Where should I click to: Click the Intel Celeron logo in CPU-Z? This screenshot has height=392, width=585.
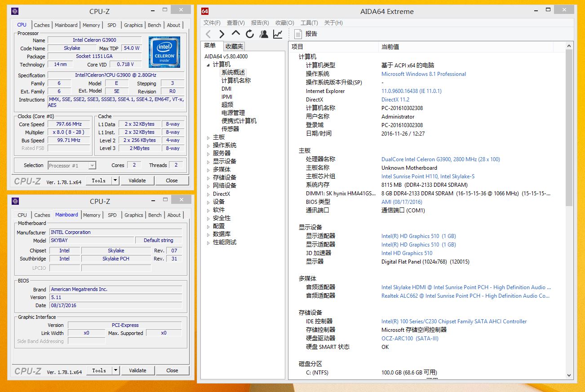click(164, 52)
